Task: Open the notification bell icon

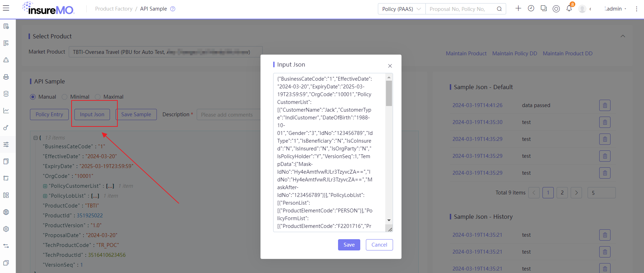Action: click(x=569, y=8)
